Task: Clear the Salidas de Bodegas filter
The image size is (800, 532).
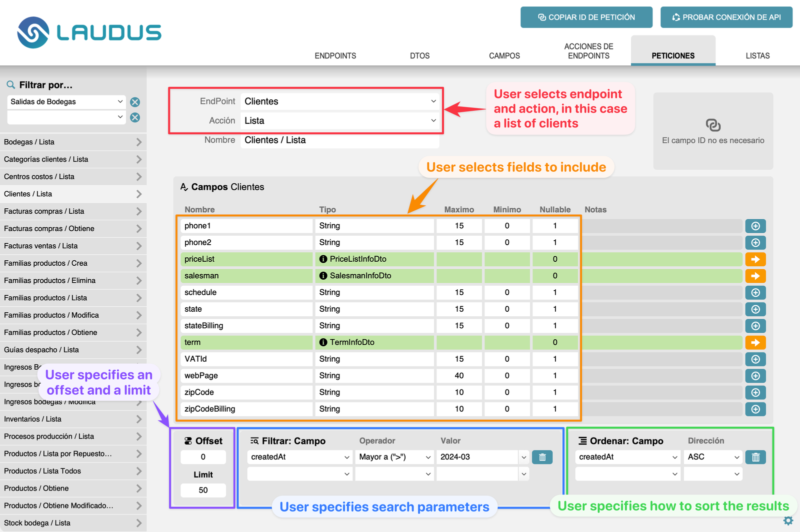Action: pos(135,102)
